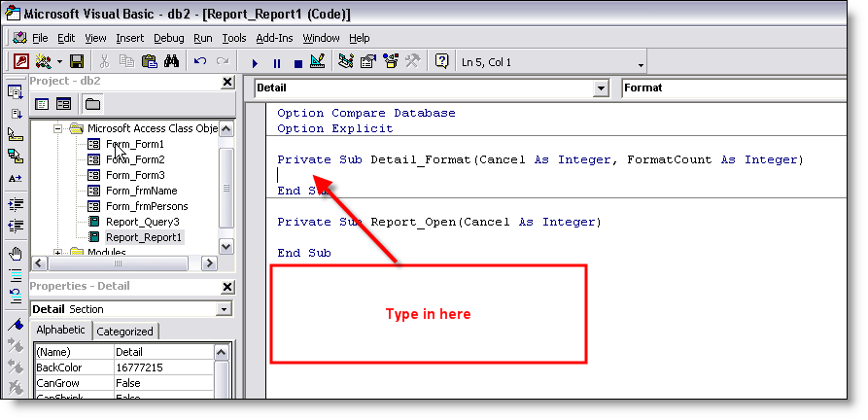Open the Object Browser icon
Viewport: 868px width, 420px height.
tap(391, 61)
